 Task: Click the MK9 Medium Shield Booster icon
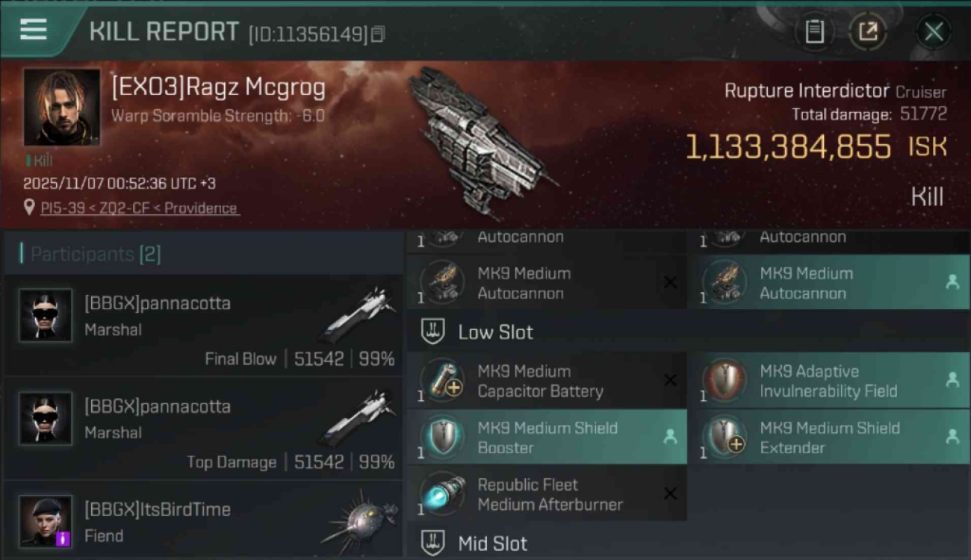(442, 438)
